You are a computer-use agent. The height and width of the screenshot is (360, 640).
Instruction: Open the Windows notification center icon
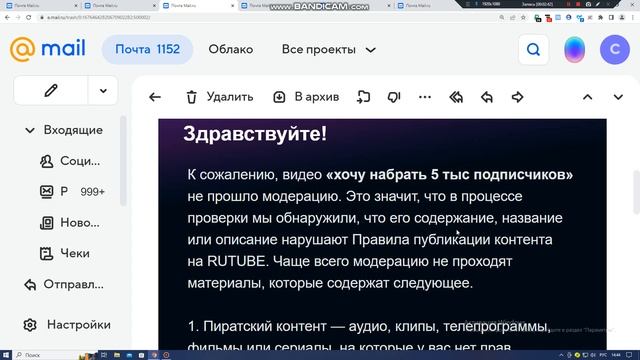[630, 355]
